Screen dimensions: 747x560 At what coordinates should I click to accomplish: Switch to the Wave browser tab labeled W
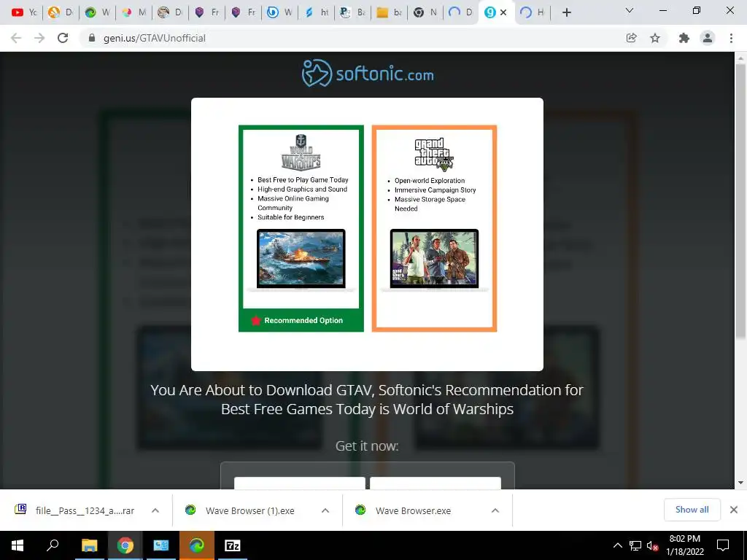point(97,12)
